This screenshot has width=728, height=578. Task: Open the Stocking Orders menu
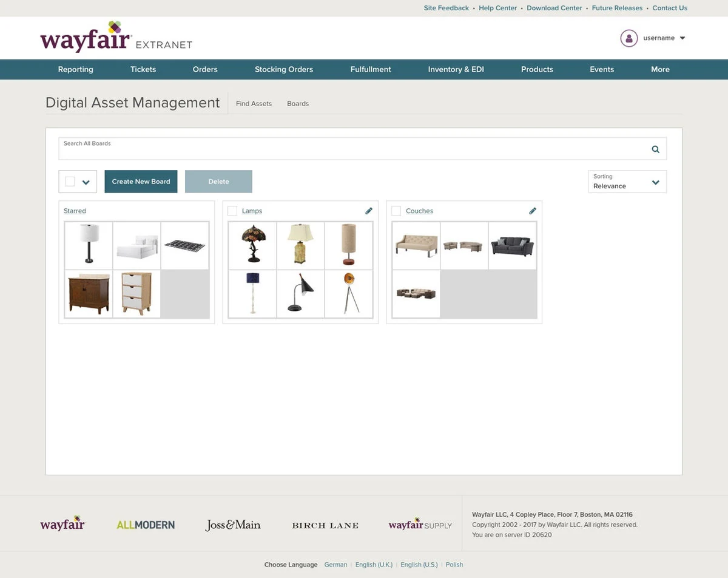(284, 69)
